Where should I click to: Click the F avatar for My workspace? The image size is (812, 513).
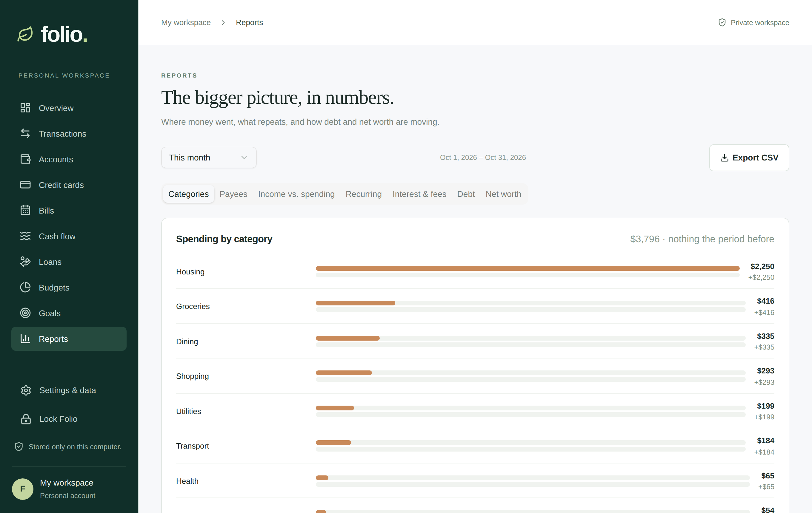tap(23, 489)
